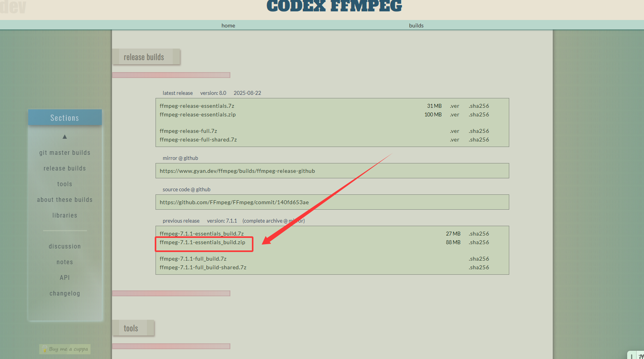Open .ver link for ffmpeg-release-essentials.7z
This screenshot has height=359, width=644.
(454, 106)
